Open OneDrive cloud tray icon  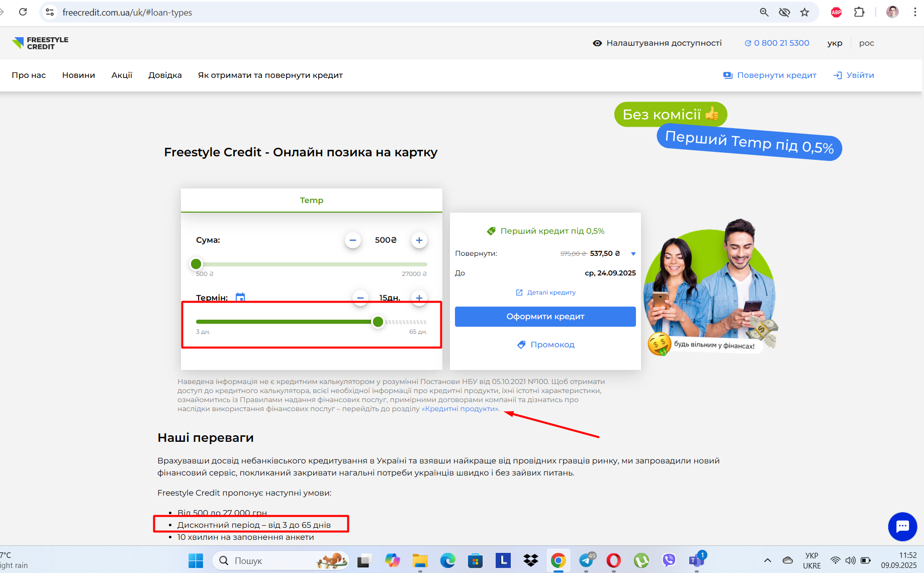tap(788, 560)
